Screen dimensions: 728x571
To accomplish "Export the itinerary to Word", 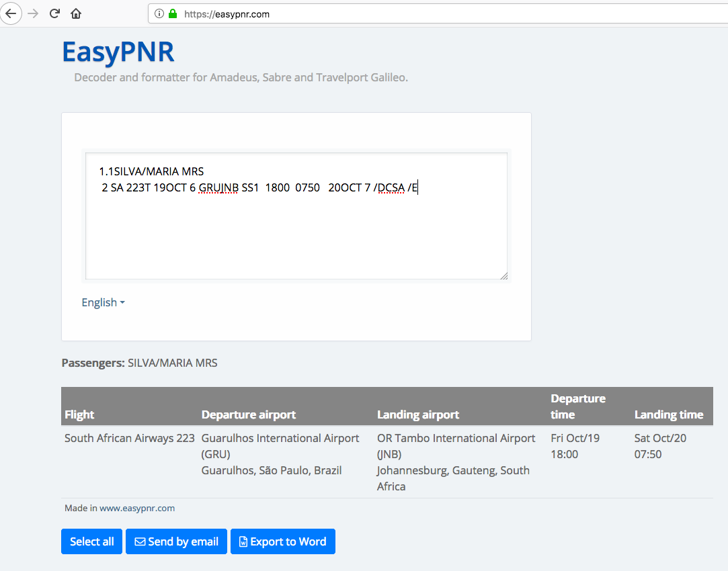I will 283,541.
